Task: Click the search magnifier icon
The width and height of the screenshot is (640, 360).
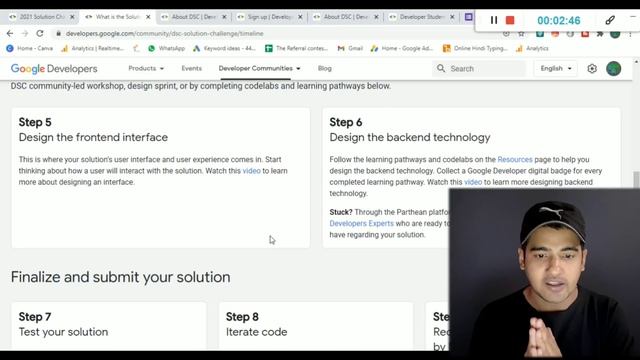Action: pyautogui.click(x=441, y=68)
